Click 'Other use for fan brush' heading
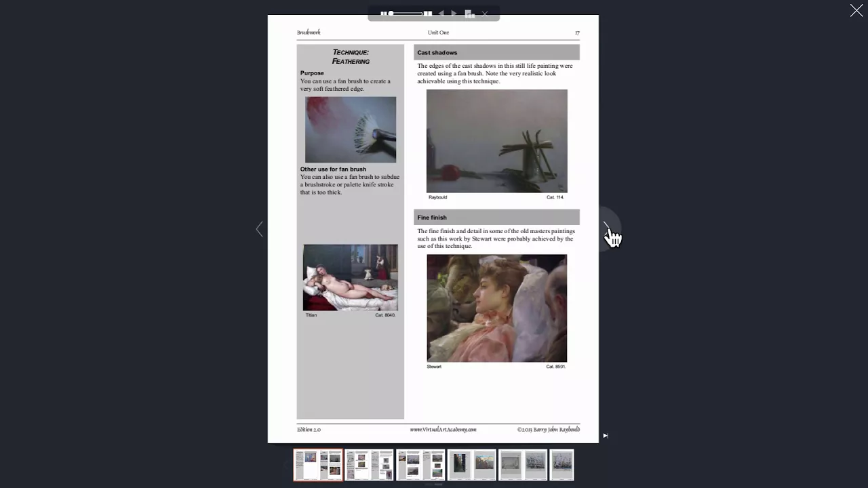868x488 pixels. pos(333,169)
